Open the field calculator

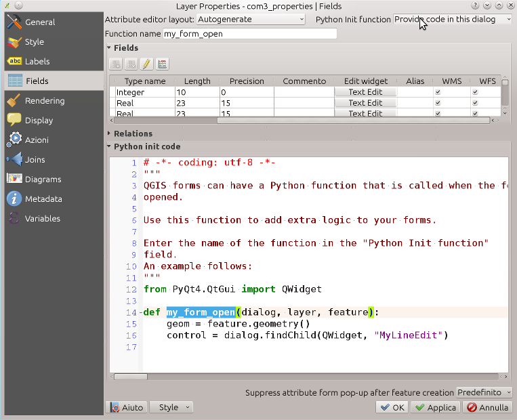[x=162, y=64]
